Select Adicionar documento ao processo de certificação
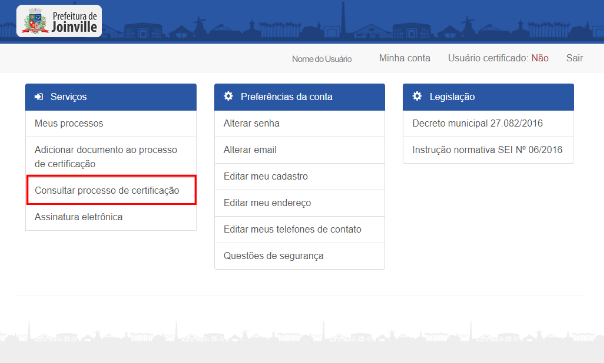The image size is (604, 363). point(111,156)
